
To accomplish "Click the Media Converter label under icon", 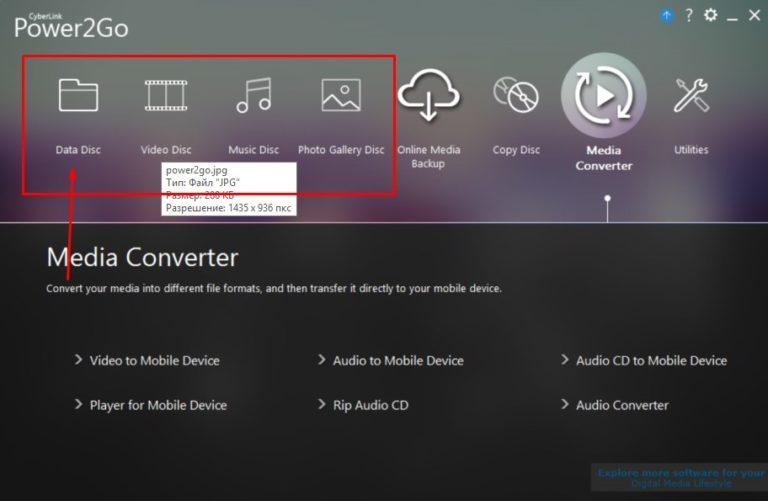I will [x=603, y=158].
